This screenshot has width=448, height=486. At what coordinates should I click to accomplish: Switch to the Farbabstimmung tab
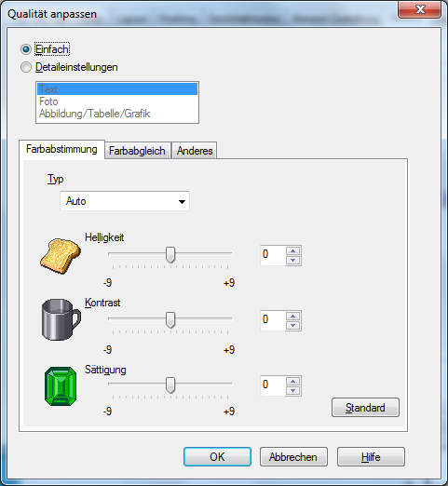(x=61, y=149)
